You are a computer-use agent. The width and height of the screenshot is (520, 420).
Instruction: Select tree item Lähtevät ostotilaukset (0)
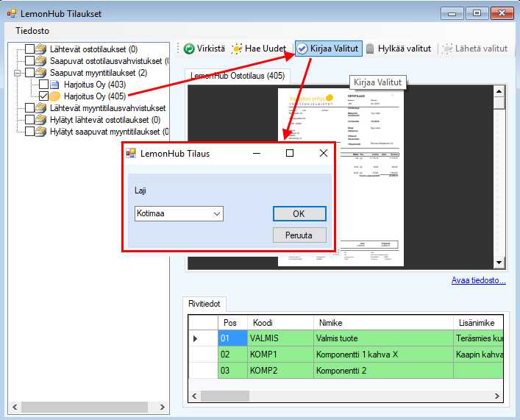[x=94, y=49]
